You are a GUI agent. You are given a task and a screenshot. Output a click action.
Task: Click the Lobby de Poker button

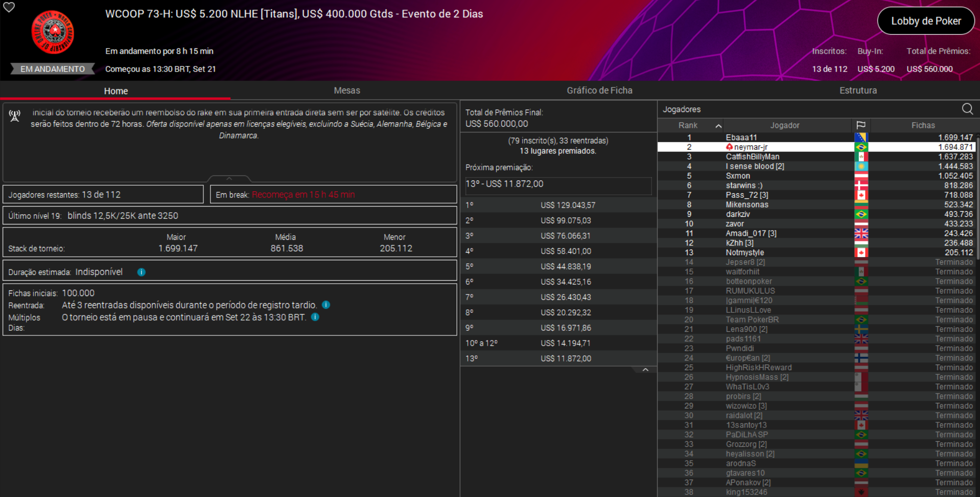coord(925,21)
